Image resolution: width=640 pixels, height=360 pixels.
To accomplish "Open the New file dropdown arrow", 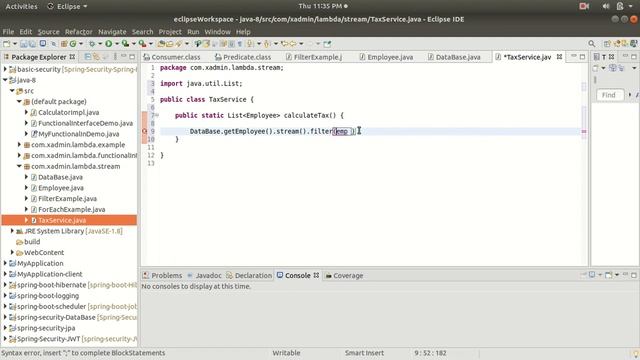I will pos(15,44).
